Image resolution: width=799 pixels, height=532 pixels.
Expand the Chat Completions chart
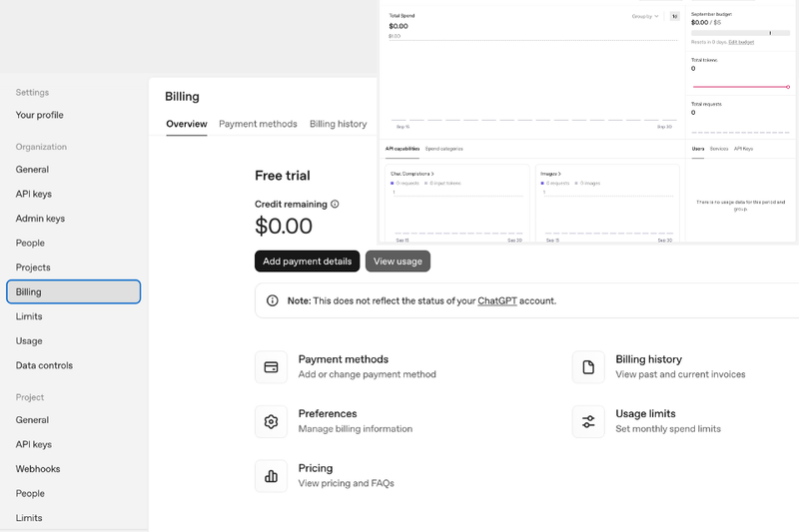click(411, 174)
